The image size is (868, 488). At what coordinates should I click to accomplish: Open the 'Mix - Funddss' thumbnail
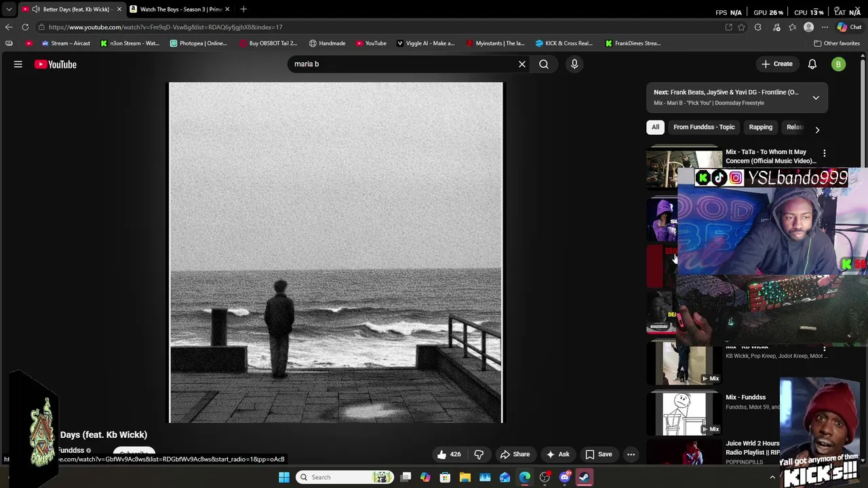pyautogui.click(x=684, y=413)
